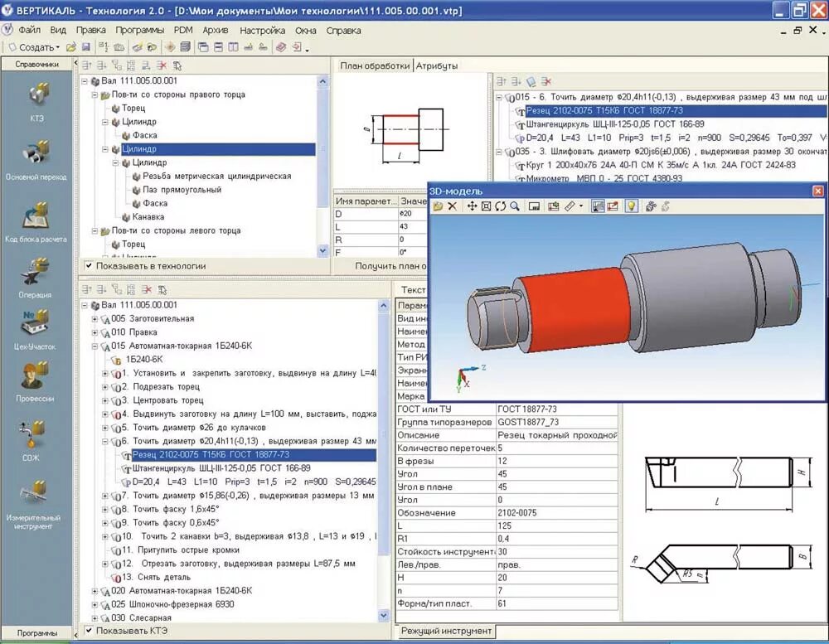Viewport: 829px width, 644px height.
Task: Collapse the 015 Автоматная-токарная operation
Action: tap(95, 346)
